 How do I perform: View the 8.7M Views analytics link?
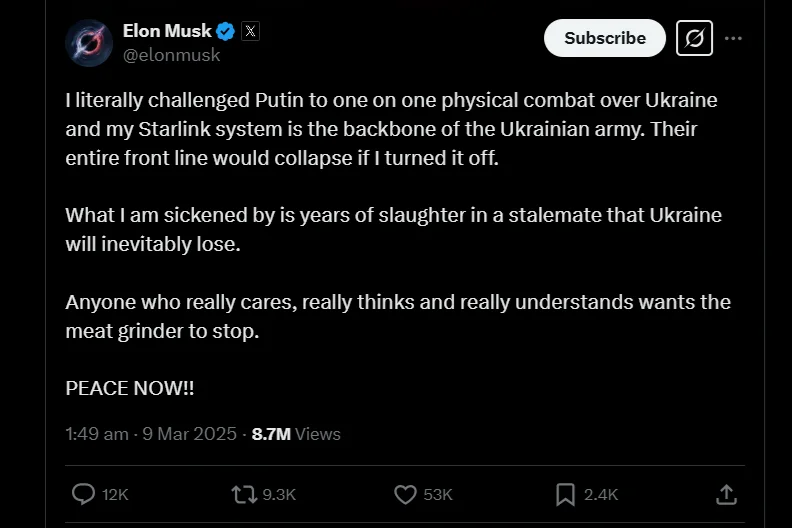pos(296,434)
